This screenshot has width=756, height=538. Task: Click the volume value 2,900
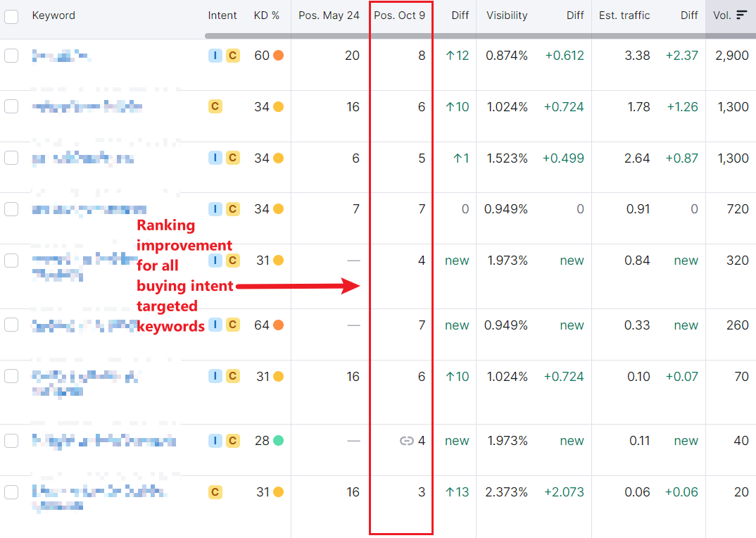pos(732,56)
